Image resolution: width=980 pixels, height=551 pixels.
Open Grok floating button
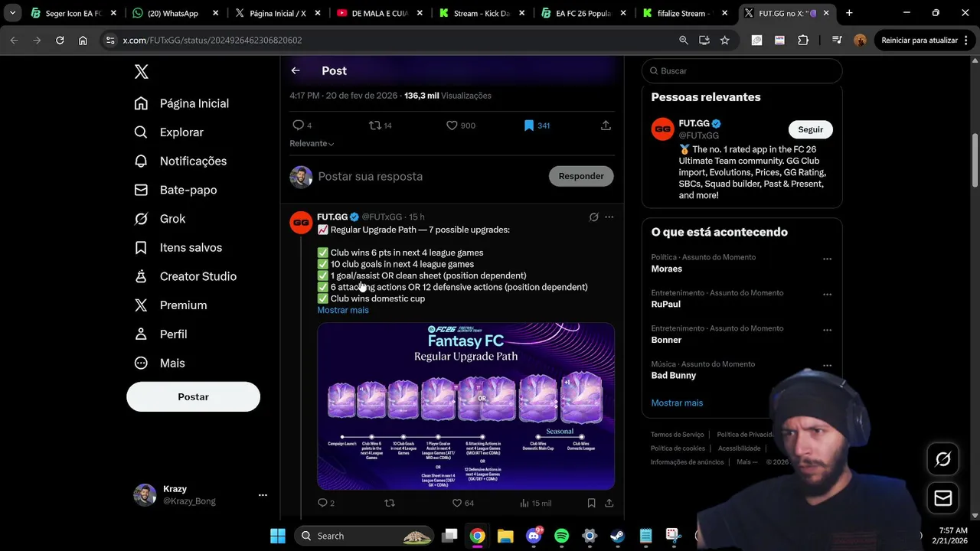point(943,459)
